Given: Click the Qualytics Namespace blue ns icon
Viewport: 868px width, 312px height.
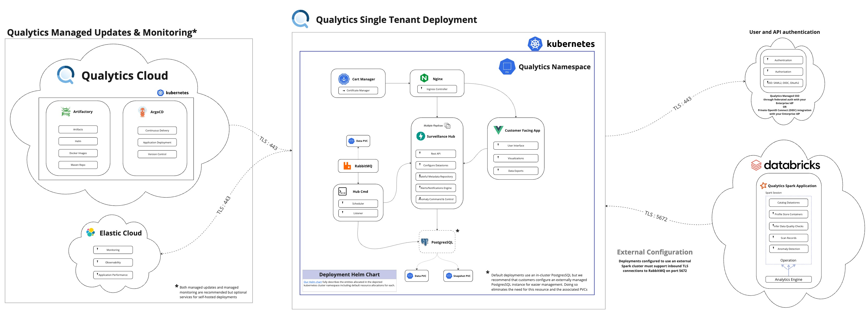Looking at the screenshot, I should [x=507, y=67].
